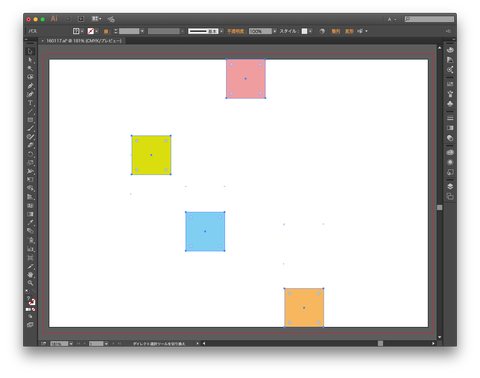Select the Magic Wand tool
This screenshot has height=378, width=480.
click(x=30, y=68)
